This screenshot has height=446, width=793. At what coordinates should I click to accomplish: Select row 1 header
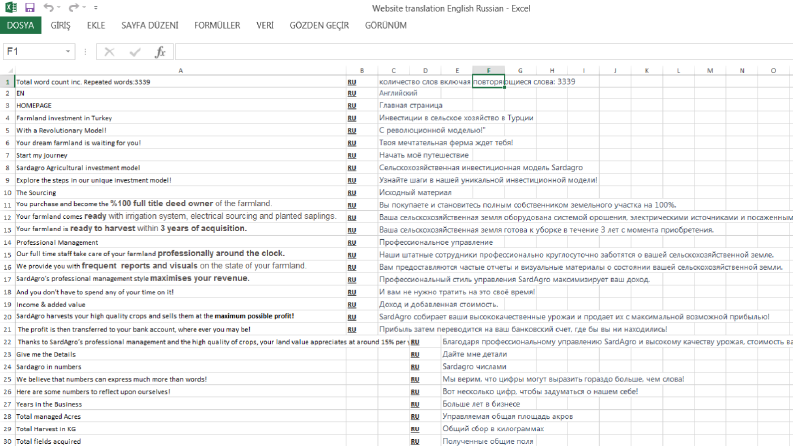click(x=8, y=81)
